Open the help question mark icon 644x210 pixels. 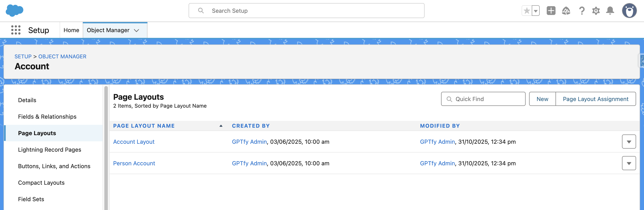[581, 11]
